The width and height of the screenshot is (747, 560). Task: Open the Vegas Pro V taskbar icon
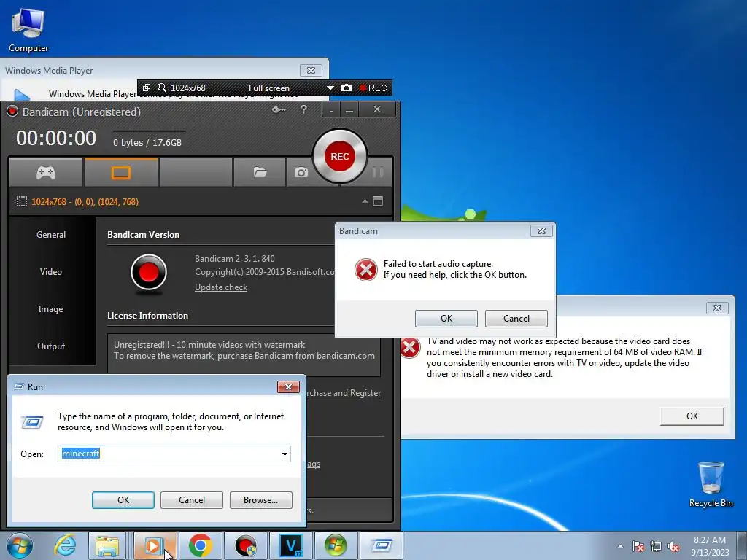click(x=290, y=545)
